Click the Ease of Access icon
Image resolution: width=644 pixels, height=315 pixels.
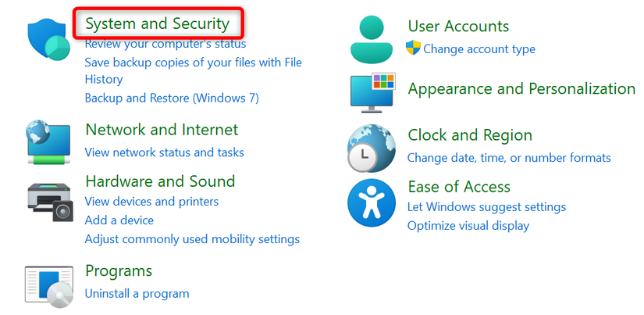(x=372, y=202)
